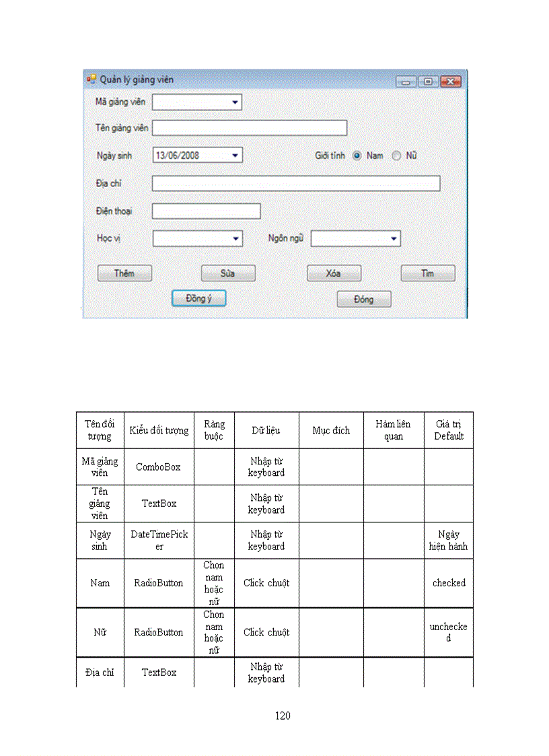Click the application icon in the title bar
Viewport: 549px width, 756px height.
[93, 79]
